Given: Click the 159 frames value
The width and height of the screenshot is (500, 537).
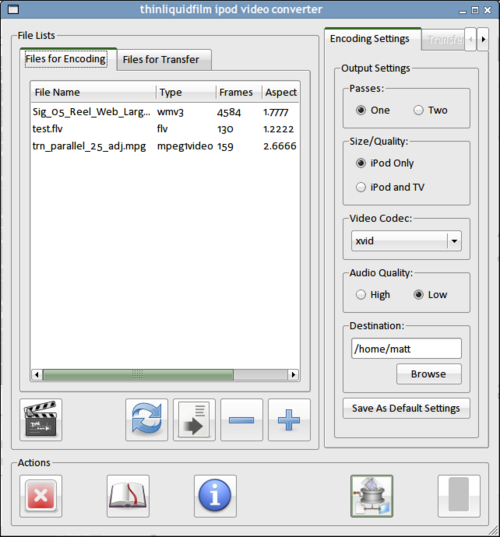Looking at the screenshot, I should 225,147.
